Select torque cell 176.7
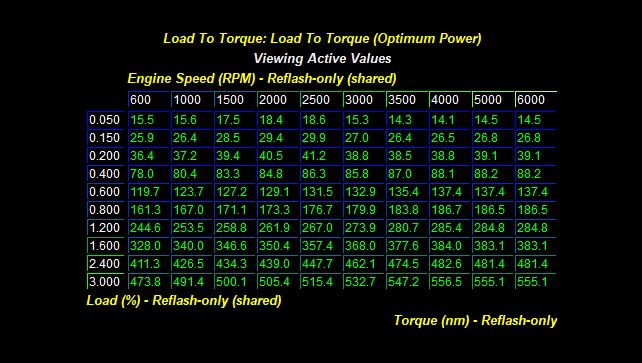 tap(321, 210)
